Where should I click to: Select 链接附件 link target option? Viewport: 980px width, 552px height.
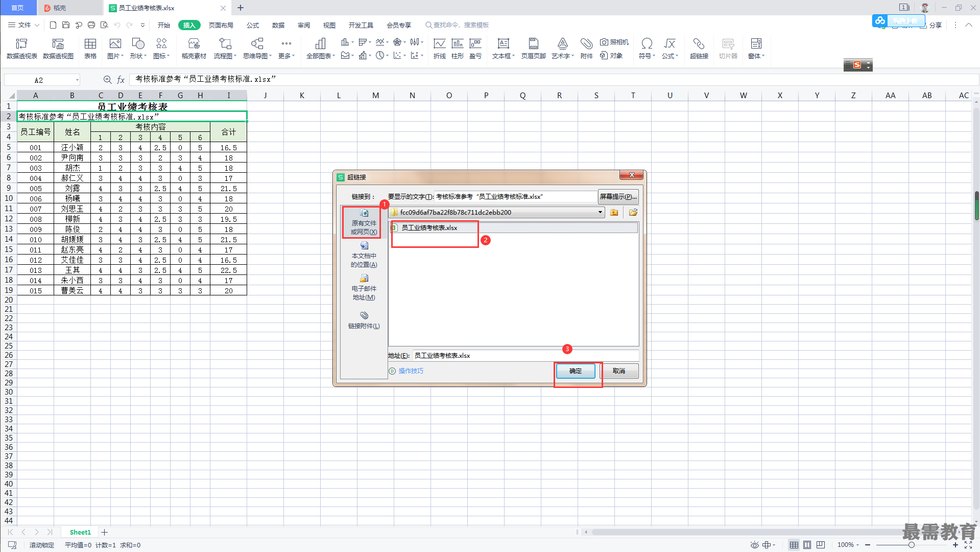click(x=364, y=320)
